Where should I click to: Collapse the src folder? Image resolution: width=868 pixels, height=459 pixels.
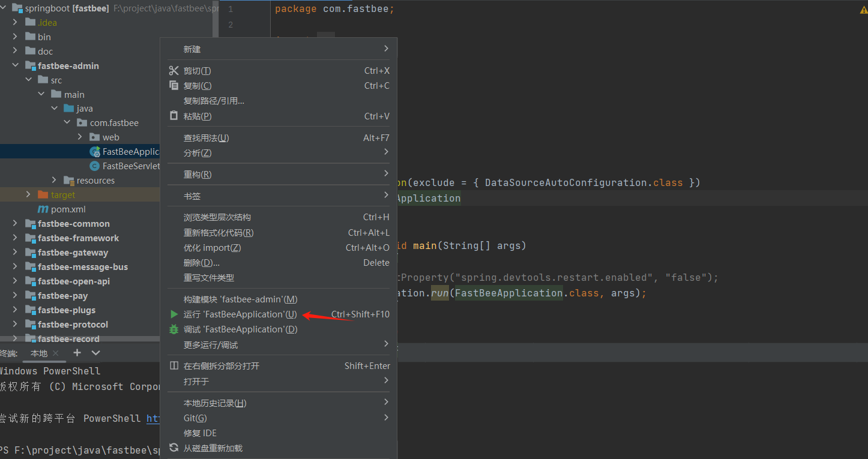28,80
